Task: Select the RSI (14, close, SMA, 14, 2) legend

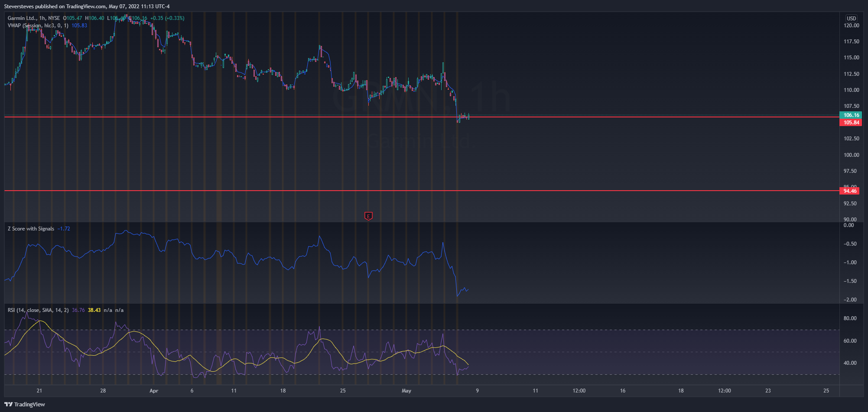Action: [38, 310]
